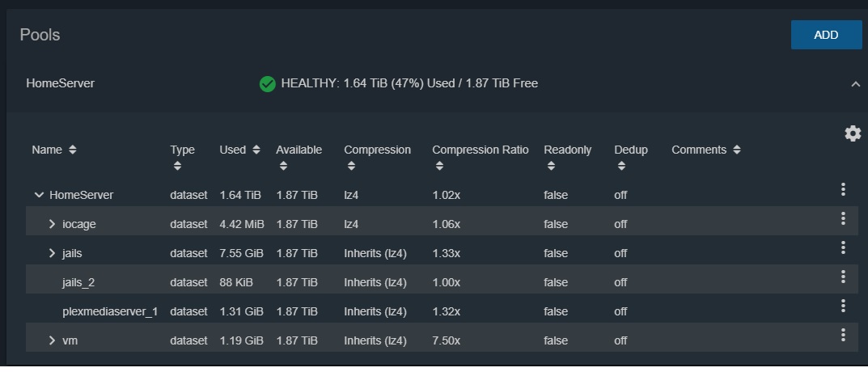Click the green HEALTHY status checkmark icon
Image resolution: width=868 pixels, height=372 pixels.
[268, 84]
